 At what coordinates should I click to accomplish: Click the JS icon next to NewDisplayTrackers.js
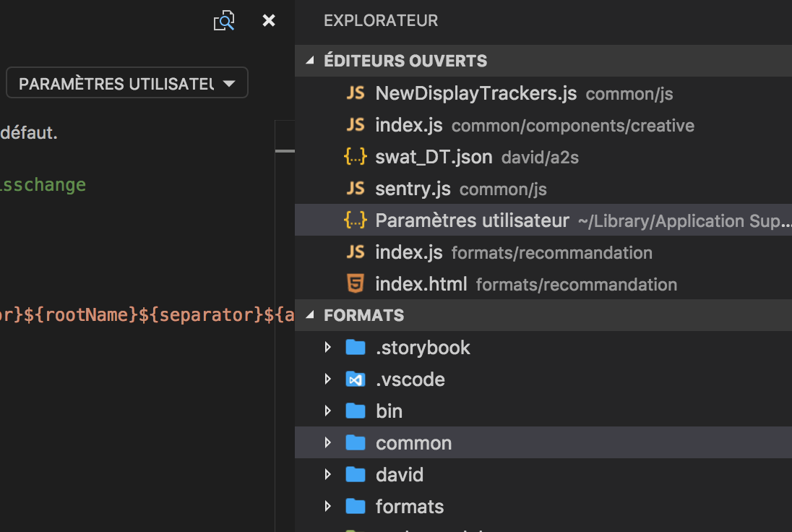[356, 93]
